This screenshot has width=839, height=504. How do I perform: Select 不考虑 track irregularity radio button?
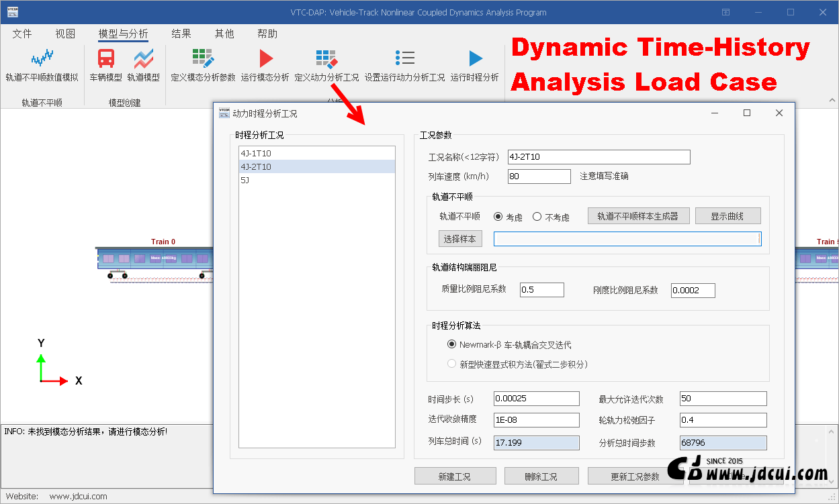click(x=537, y=217)
